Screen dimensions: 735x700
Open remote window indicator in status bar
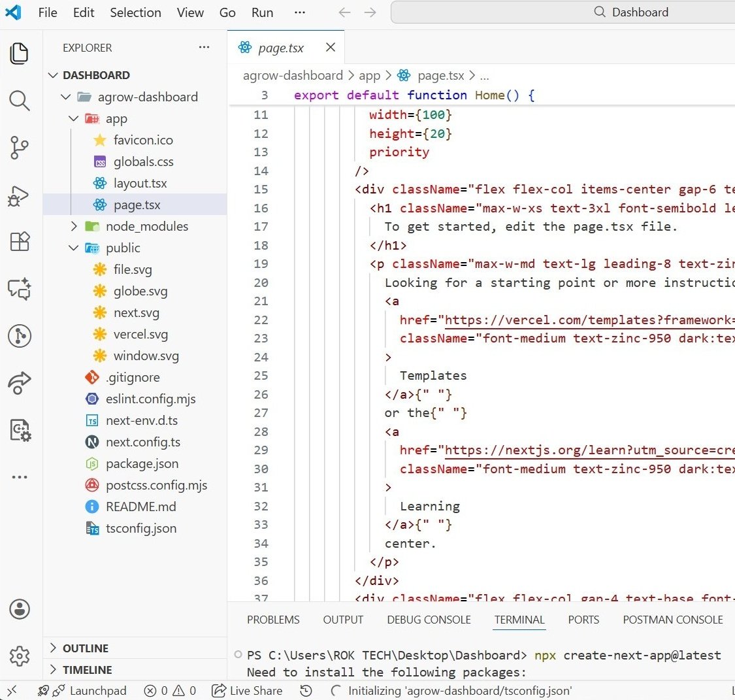[12, 690]
